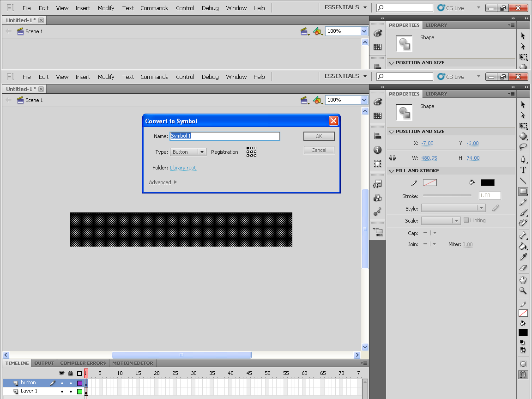532x399 pixels.
Task: Click the Black and White colors icon
Action: pos(522,342)
